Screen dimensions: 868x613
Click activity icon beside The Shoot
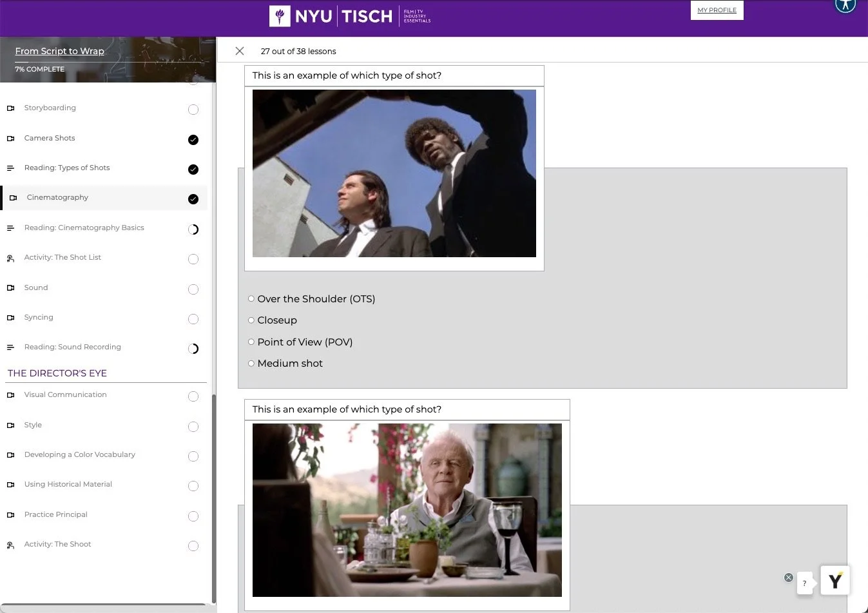10,545
